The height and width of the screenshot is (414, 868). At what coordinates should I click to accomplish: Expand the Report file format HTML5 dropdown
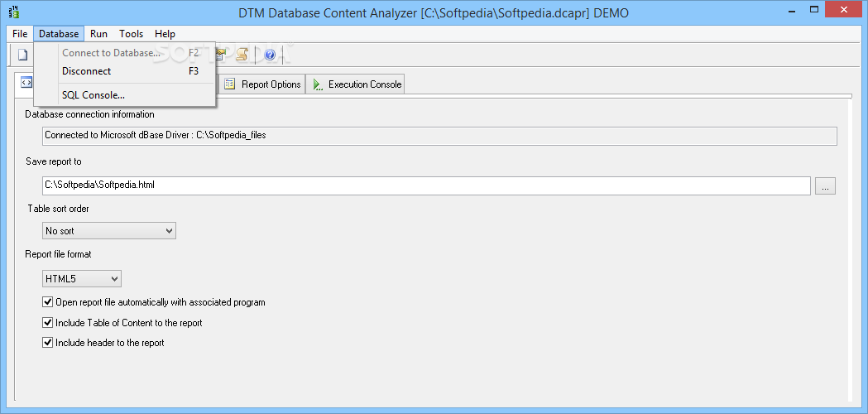(82, 279)
